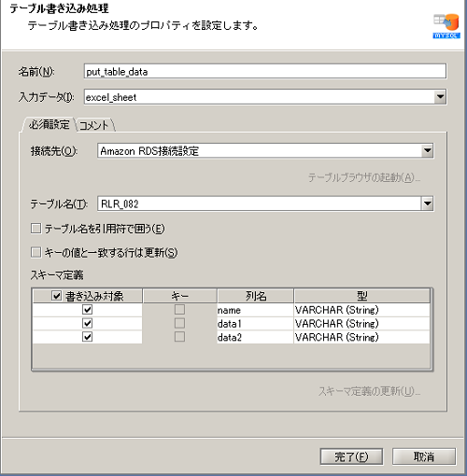467x476 pixels.
Task: Toggle the key checkbox for name column
Action: tap(179, 310)
